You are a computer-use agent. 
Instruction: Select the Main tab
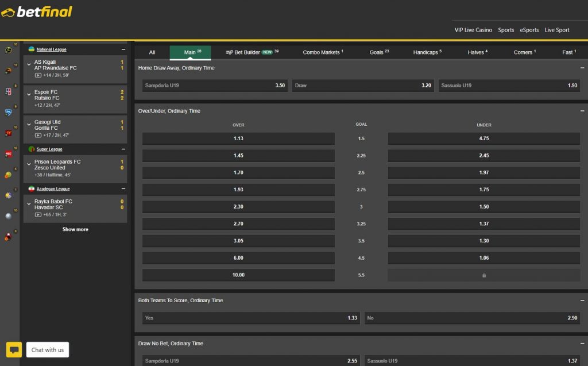(x=190, y=52)
